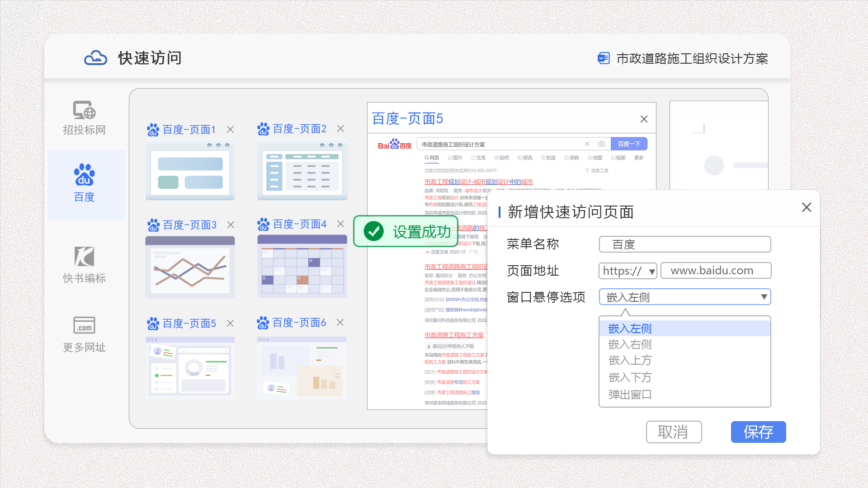Open the 更多网址 .com icon
The height and width of the screenshot is (488, 868).
coord(84,325)
